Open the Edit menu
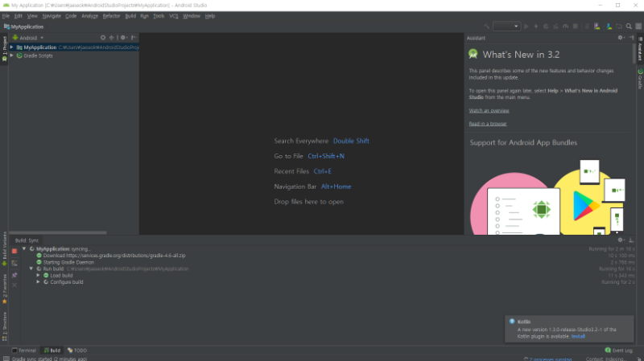644x361 pixels. tap(18, 16)
